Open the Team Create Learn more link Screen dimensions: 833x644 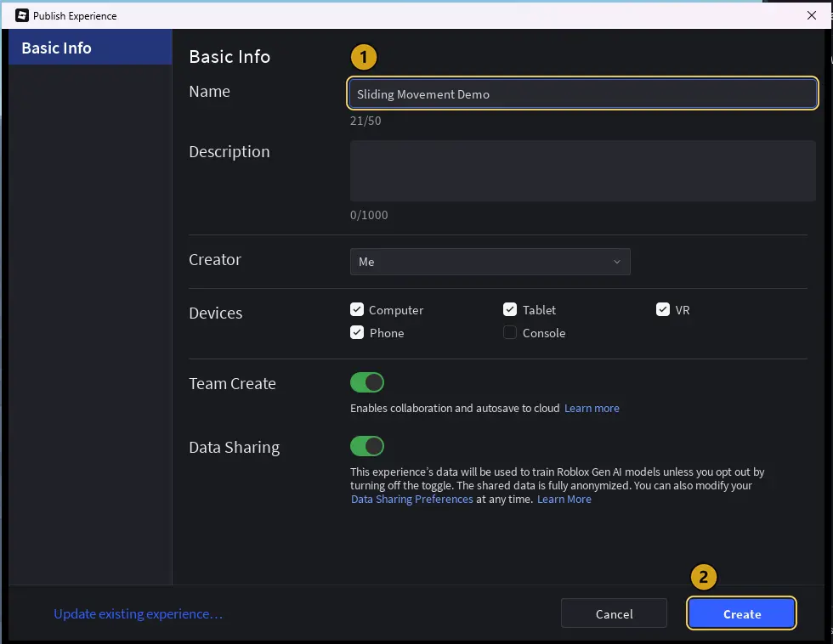pyautogui.click(x=592, y=409)
